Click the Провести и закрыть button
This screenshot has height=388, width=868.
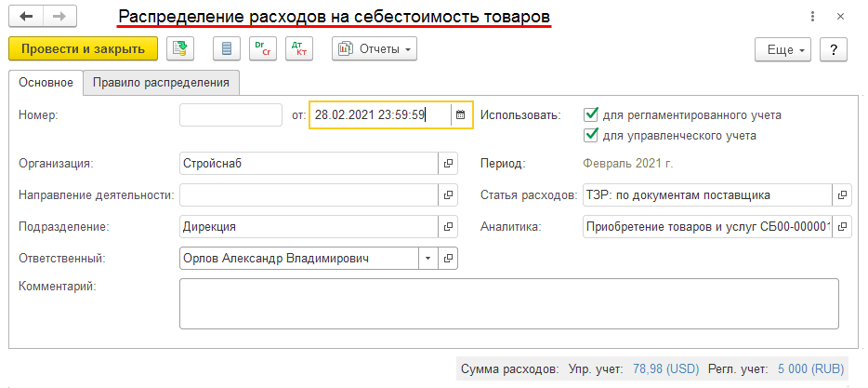pyautogui.click(x=83, y=48)
